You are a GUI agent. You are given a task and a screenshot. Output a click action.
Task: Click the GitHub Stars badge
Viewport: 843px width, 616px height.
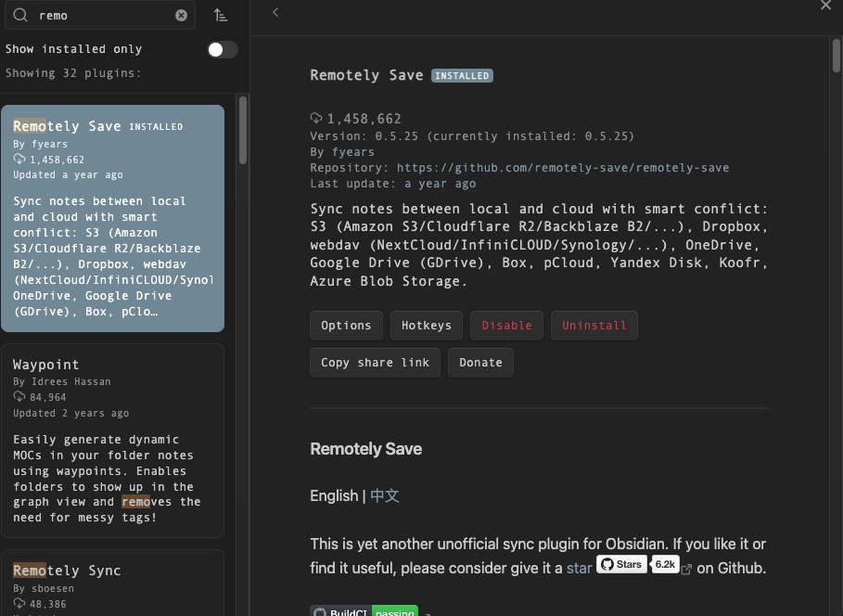[621, 564]
